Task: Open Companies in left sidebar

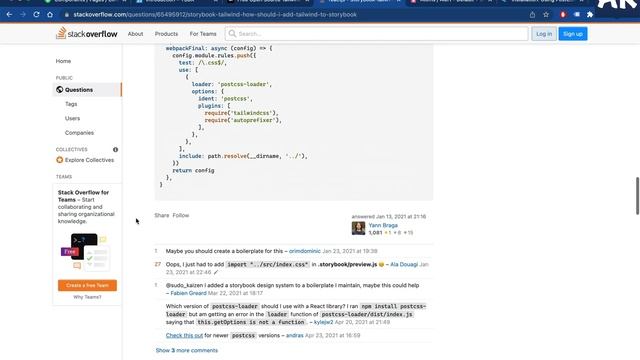Action: 79,133
